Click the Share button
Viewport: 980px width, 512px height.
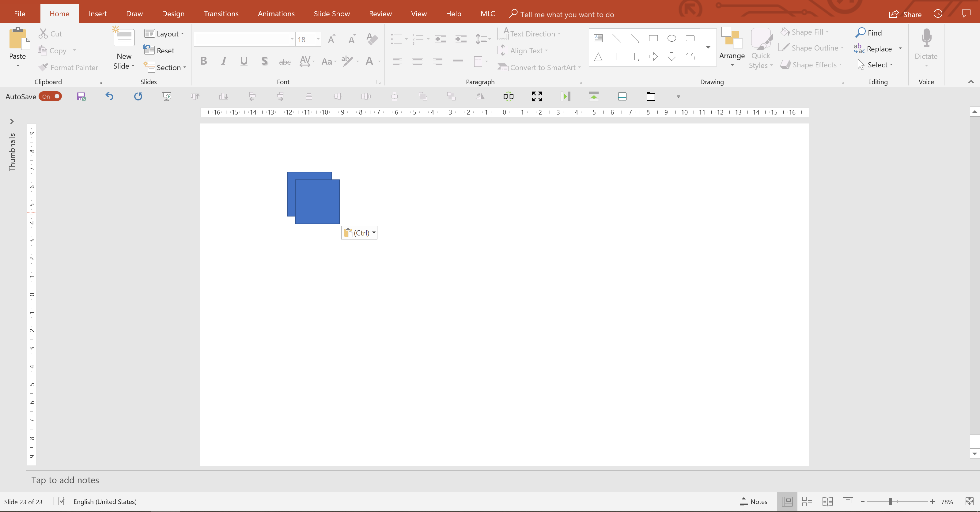pyautogui.click(x=905, y=14)
